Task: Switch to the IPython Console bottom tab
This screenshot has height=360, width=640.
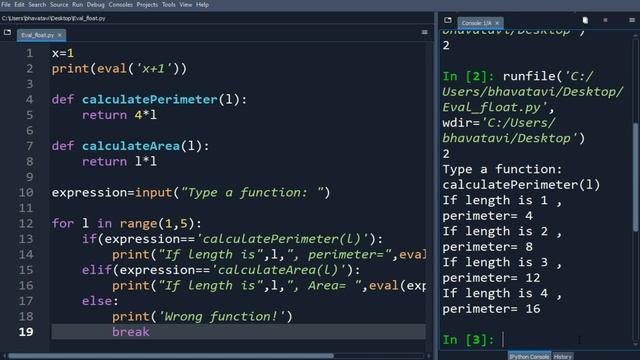Action: tap(529, 356)
